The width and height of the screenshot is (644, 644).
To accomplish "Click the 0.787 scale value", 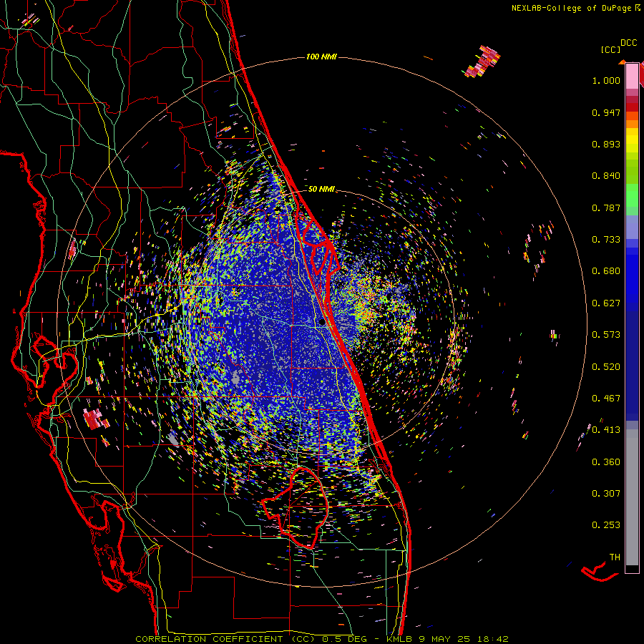I will click(x=606, y=208).
